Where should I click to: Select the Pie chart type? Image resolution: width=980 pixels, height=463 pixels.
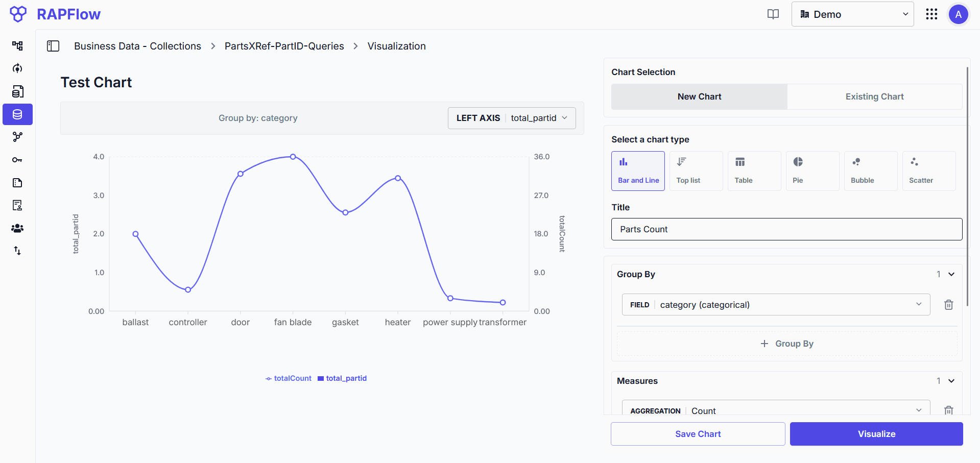[x=812, y=170]
